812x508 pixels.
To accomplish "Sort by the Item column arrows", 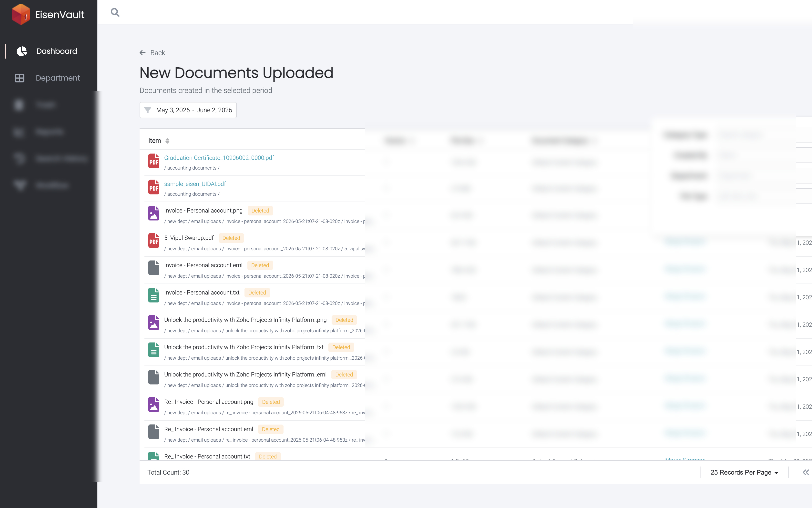I will [167, 141].
